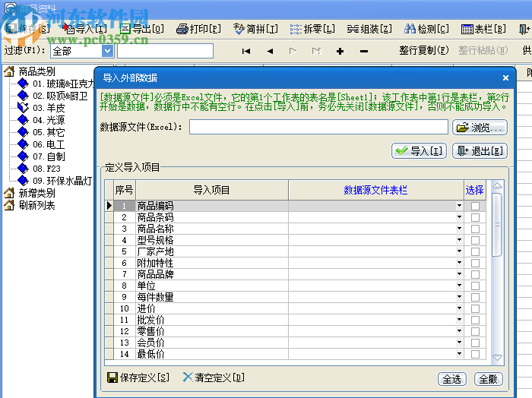Click the 表栏[B] toolbar icon
532x398 pixels.
point(467,29)
